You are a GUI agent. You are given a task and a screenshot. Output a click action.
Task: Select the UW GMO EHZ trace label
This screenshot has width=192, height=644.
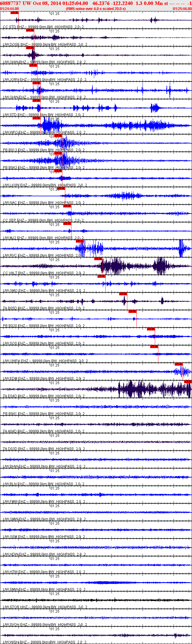(x=44, y=291)
